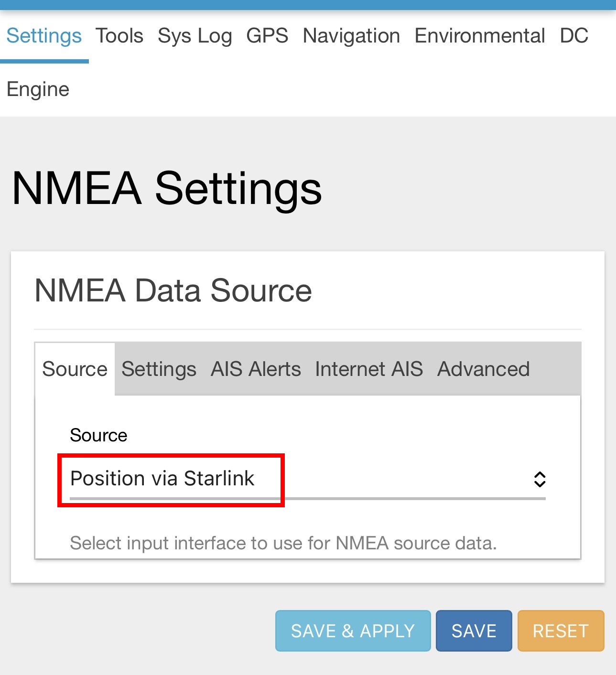
Task: Open the Sys Log page
Action: coord(194,36)
